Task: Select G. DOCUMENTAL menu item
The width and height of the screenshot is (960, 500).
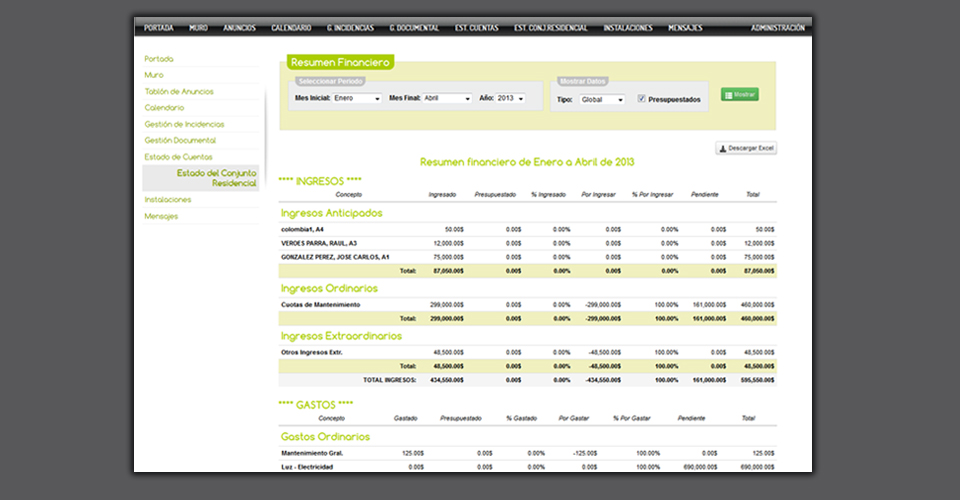Action: pyautogui.click(x=414, y=28)
